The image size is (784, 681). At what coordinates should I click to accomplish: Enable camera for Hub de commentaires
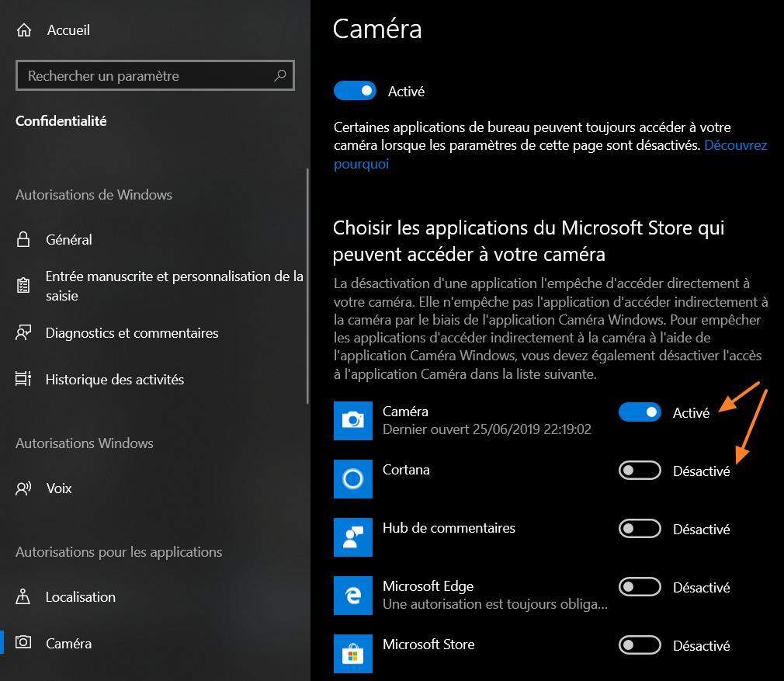640,529
